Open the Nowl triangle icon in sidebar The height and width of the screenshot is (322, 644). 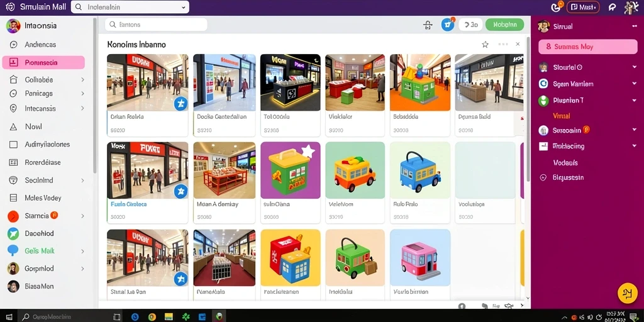pyautogui.click(x=13, y=127)
